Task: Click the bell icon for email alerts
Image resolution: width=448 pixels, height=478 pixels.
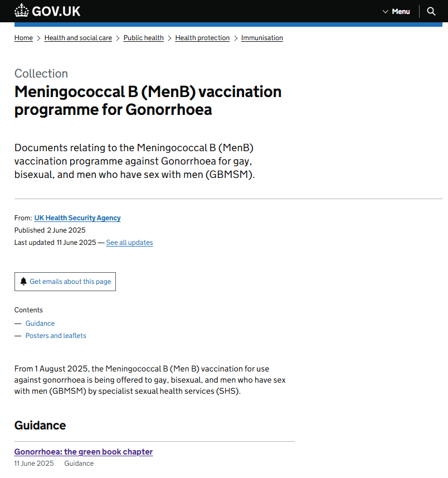Action: [x=23, y=281]
